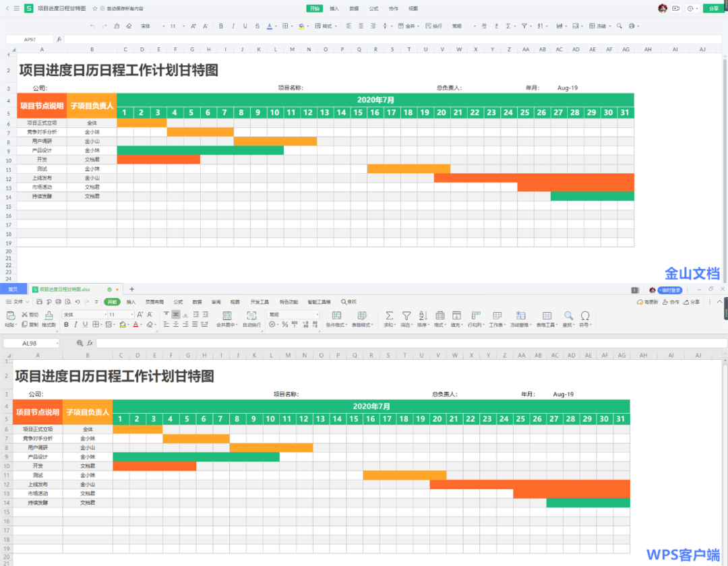Open the Collaborate (协作) tab in Kingsoft Docs
This screenshot has width=728, height=566.
[x=394, y=9]
